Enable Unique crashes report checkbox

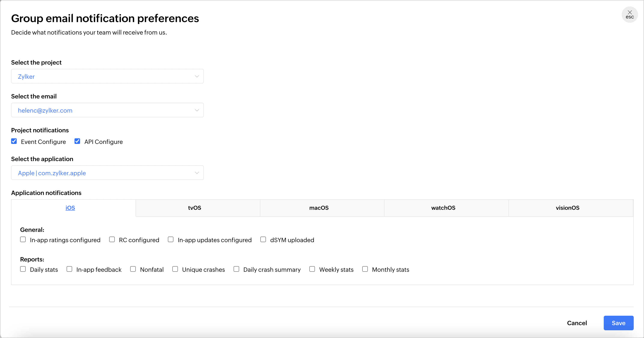175,269
